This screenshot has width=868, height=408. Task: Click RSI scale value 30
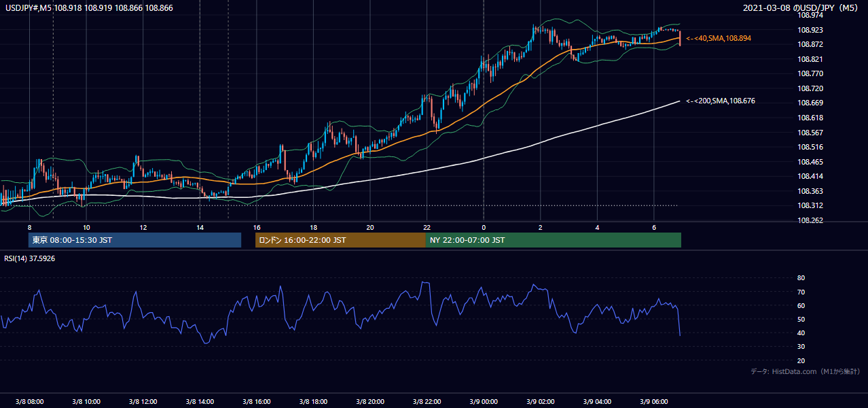801,347
